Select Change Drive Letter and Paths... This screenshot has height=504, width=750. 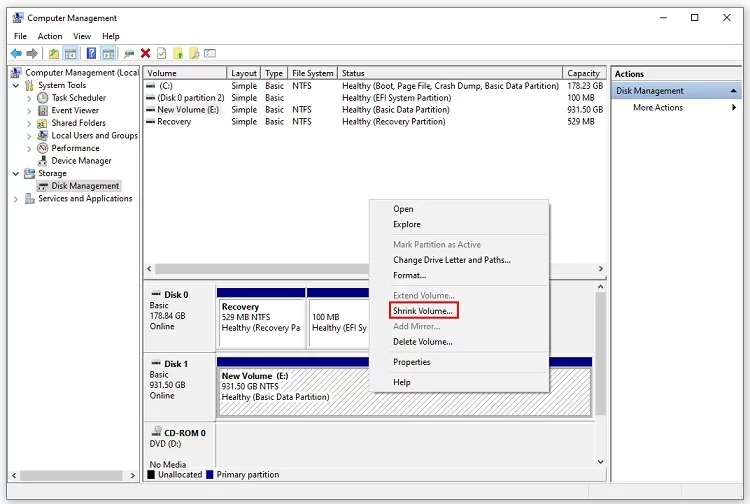[x=452, y=260]
